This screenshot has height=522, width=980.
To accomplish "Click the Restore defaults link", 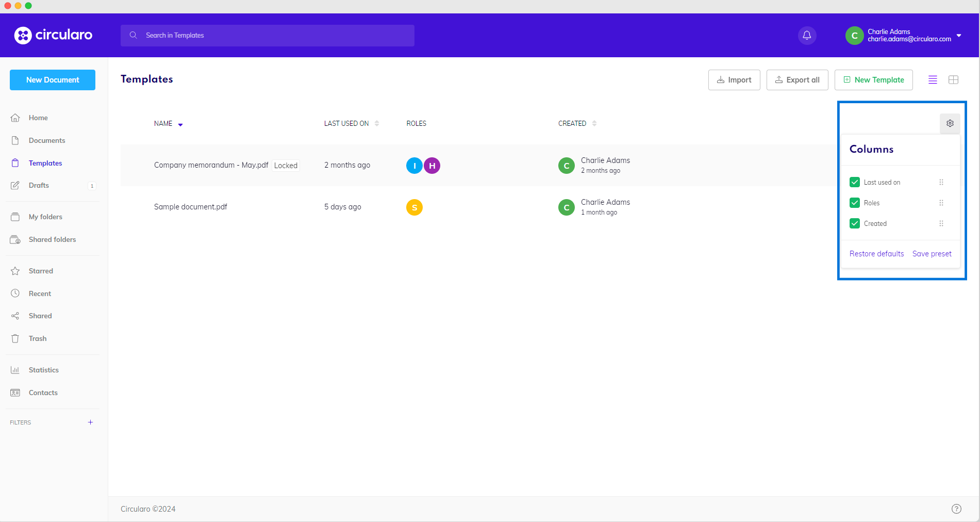I will 876,253.
